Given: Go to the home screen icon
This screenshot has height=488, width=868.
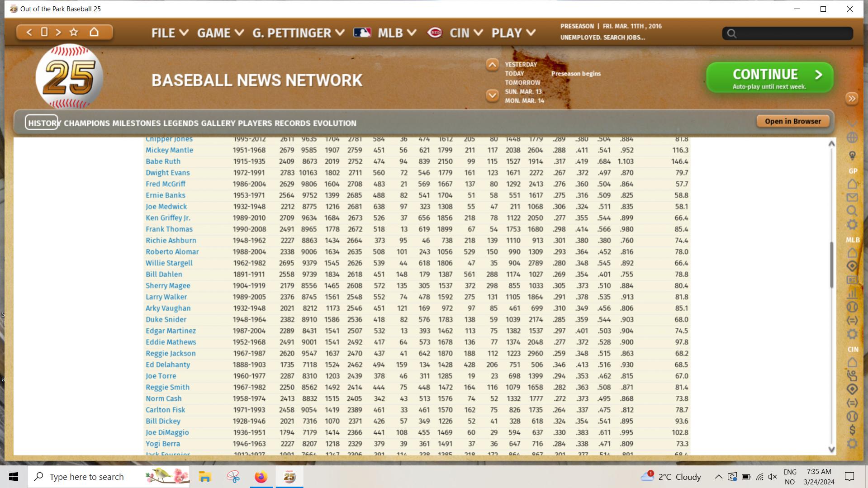Looking at the screenshot, I should point(94,32).
